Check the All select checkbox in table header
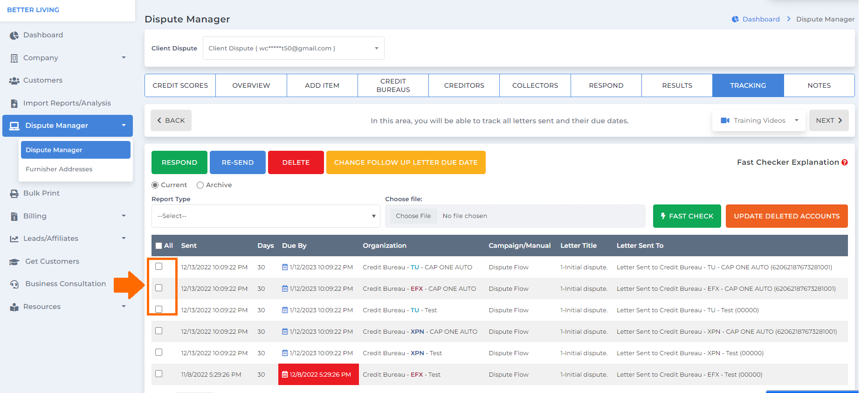The width and height of the screenshot is (868, 393). (159, 246)
